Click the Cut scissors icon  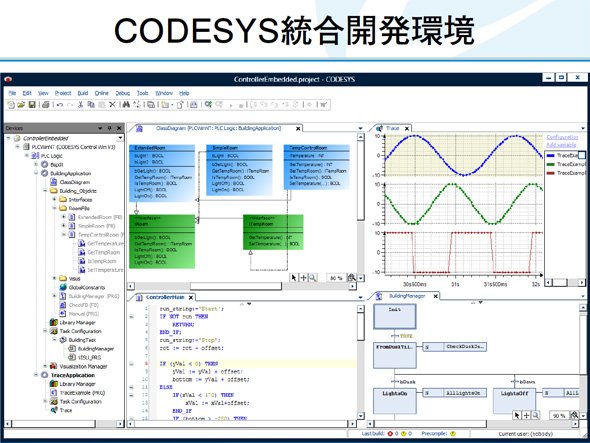point(80,105)
